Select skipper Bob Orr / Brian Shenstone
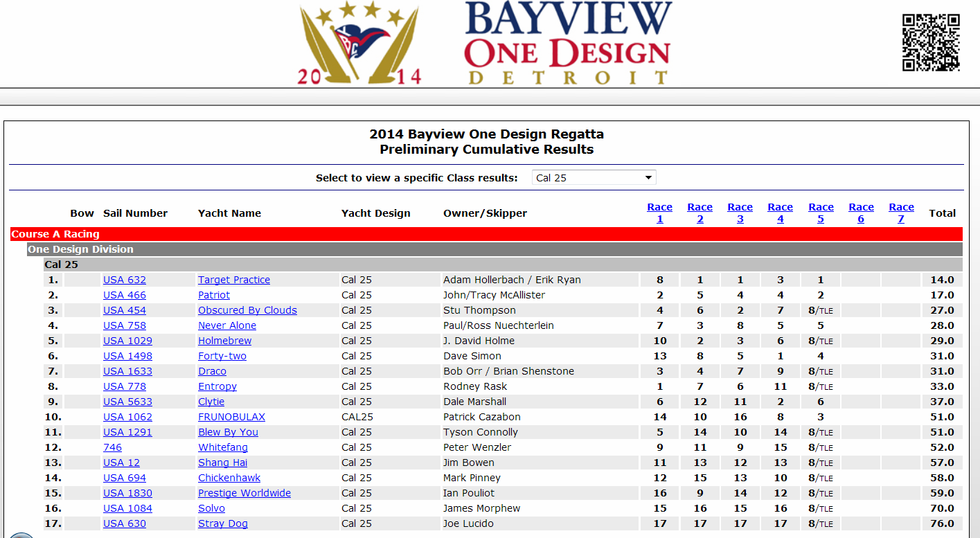The image size is (980, 538). (508, 371)
